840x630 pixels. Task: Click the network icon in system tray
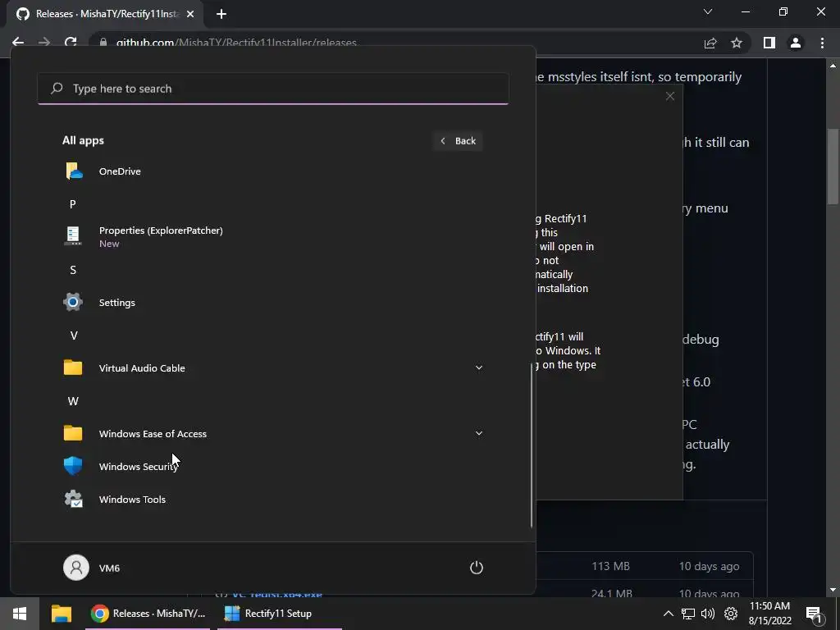(x=688, y=614)
